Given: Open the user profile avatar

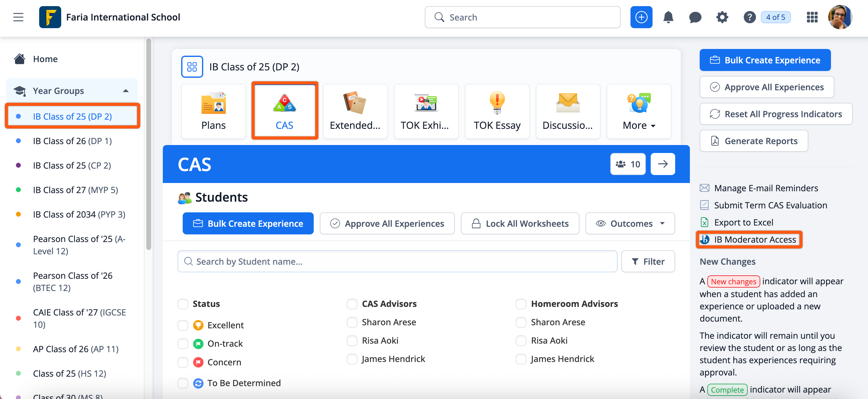Looking at the screenshot, I should click(840, 17).
